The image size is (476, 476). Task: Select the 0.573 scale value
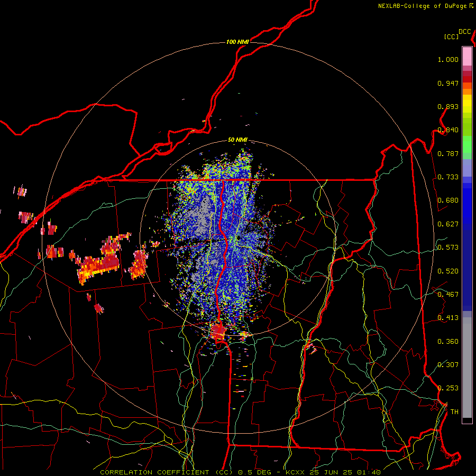point(448,248)
